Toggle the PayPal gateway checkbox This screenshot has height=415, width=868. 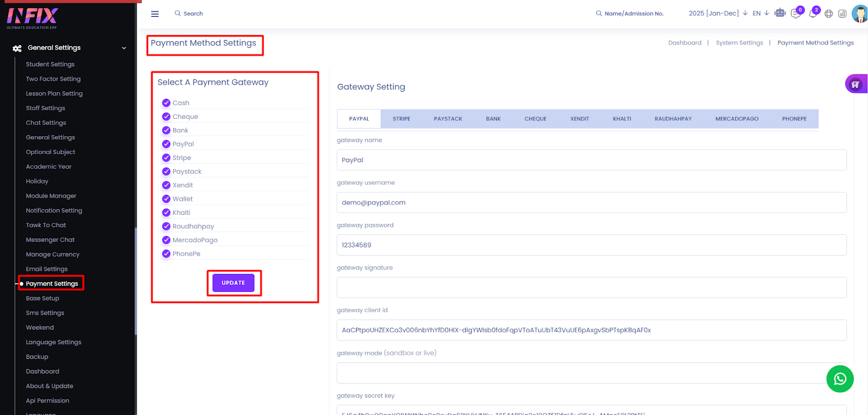pos(166,144)
